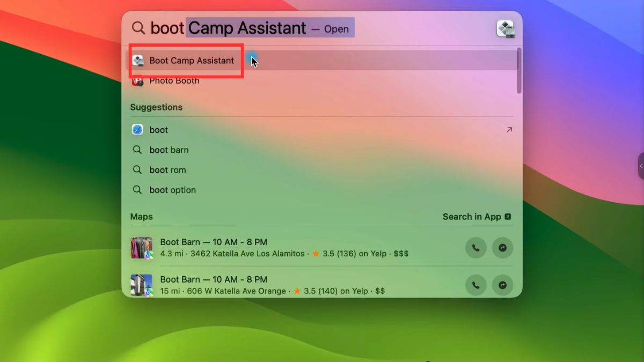Click the Spotlight magnifier icon

tap(138, 28)
